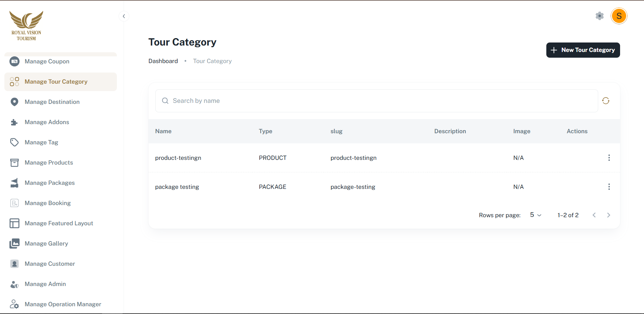Click the Manage Tag icon
This screenshot has width=644, height=314.
(x=14, y=142)
